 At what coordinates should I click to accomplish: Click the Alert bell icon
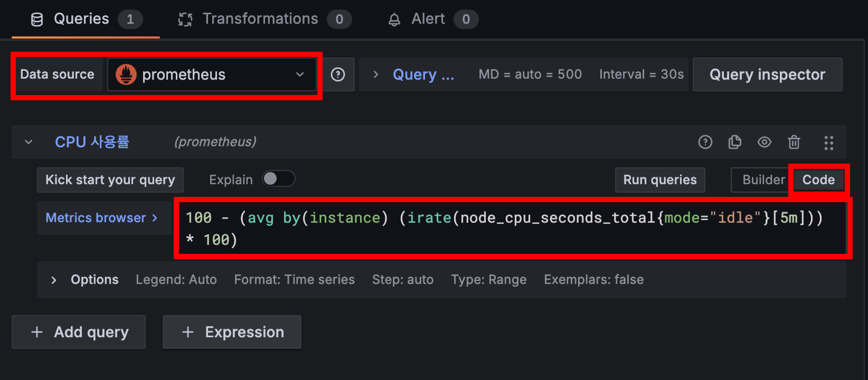pos(394,19)
